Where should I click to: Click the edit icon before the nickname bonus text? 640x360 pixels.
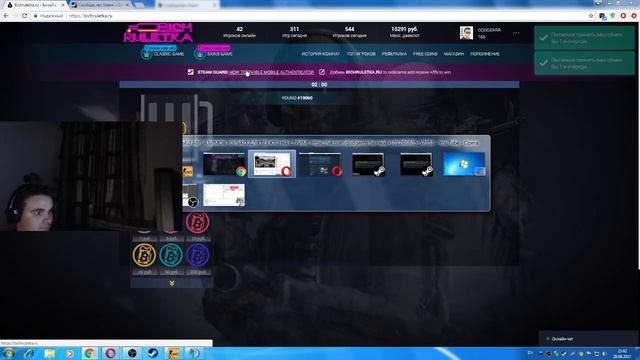coord(322,72)
